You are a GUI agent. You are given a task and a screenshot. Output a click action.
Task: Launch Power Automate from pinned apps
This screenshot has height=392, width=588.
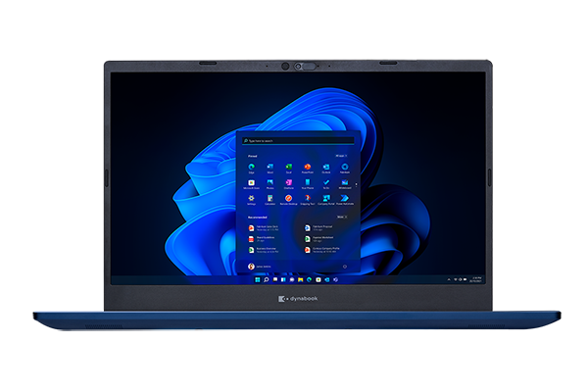(x=345, y=200)
